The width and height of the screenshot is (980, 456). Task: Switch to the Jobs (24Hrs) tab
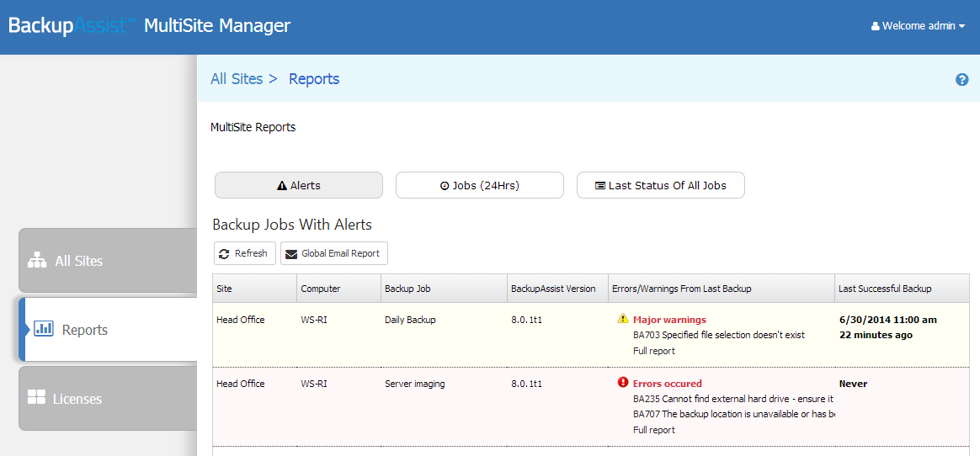480,186
